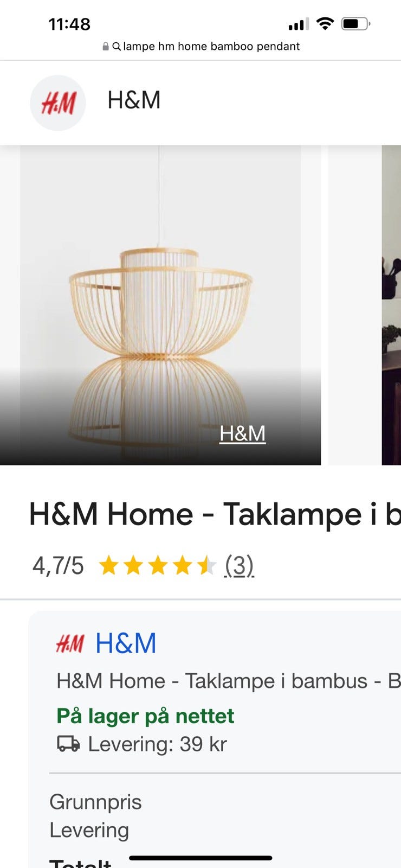Tap the yellow star rating icons

[158, 566]
